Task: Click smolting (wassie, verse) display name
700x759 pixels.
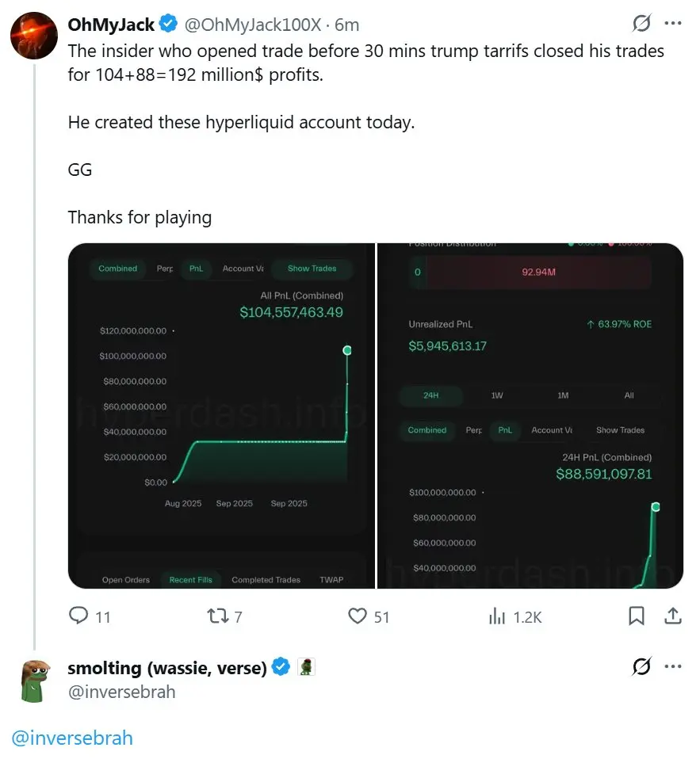Action: point(167,668)
